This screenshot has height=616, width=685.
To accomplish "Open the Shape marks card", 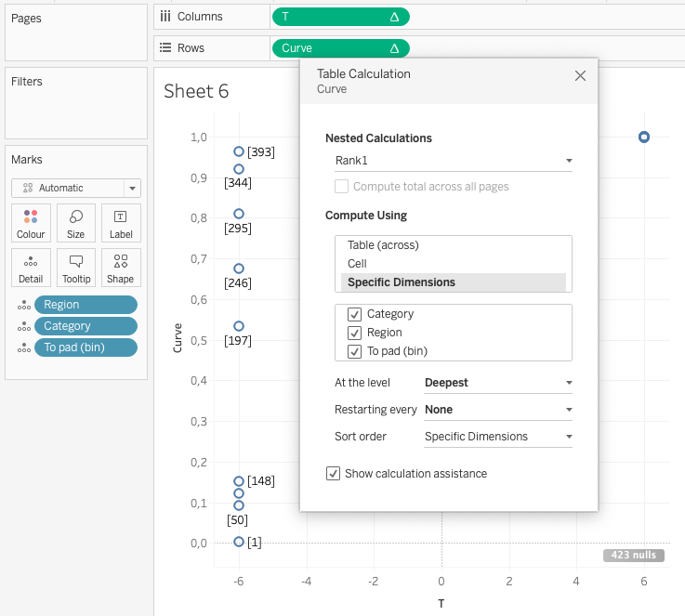I will 121,268.
